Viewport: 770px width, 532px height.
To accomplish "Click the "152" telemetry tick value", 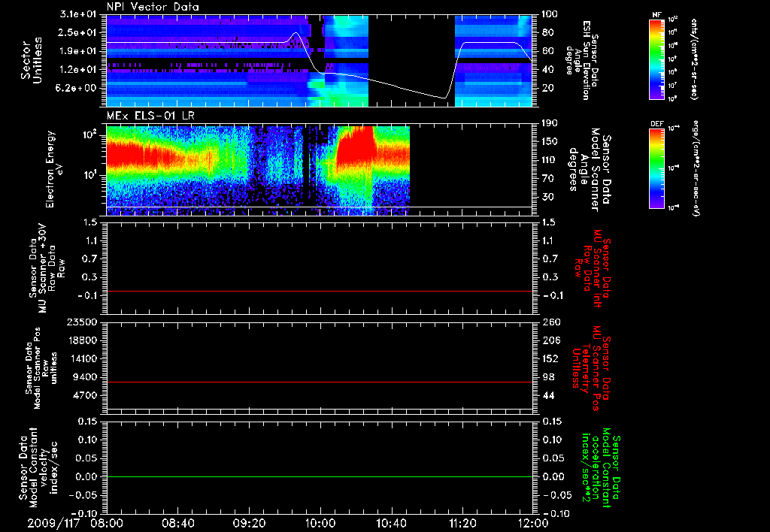I will [x=551, y=358].
